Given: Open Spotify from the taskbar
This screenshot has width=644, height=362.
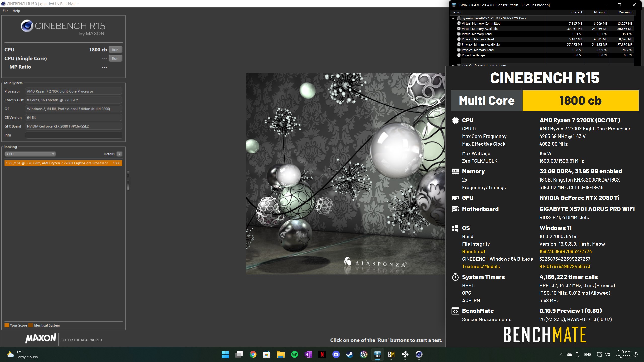Looking at the screenshot, I should click(294, 354).
